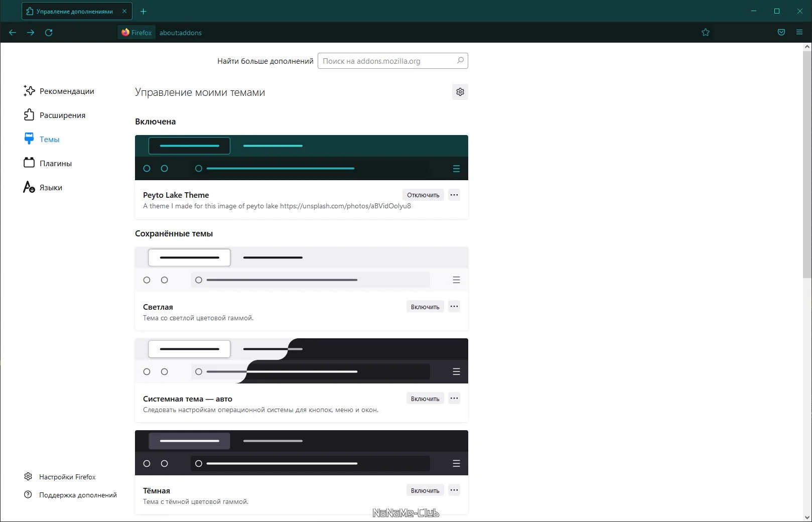Go forward using the browser forward arrow
This screenshot has height=522, width=812.
[31, 33]
